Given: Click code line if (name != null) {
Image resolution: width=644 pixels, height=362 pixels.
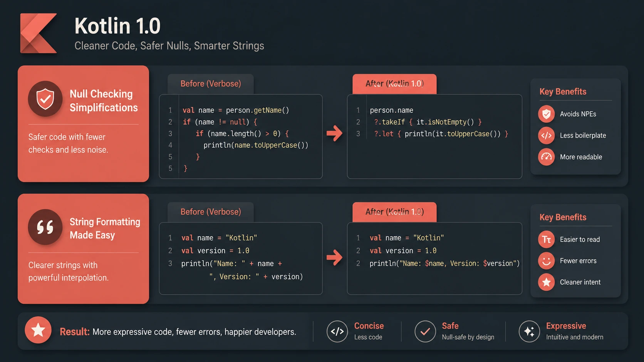Looking at the screenshot, I should click(x=220, y=122).
